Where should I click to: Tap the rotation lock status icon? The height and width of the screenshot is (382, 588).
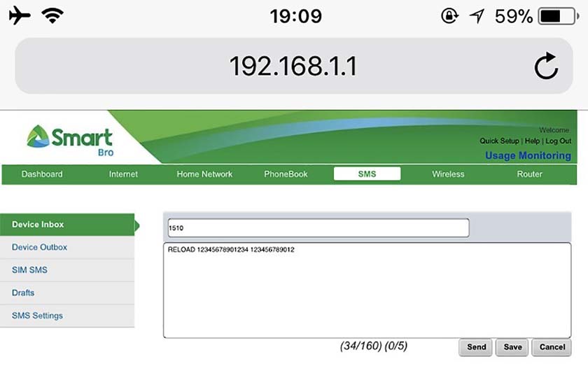[x=449, y=16]
